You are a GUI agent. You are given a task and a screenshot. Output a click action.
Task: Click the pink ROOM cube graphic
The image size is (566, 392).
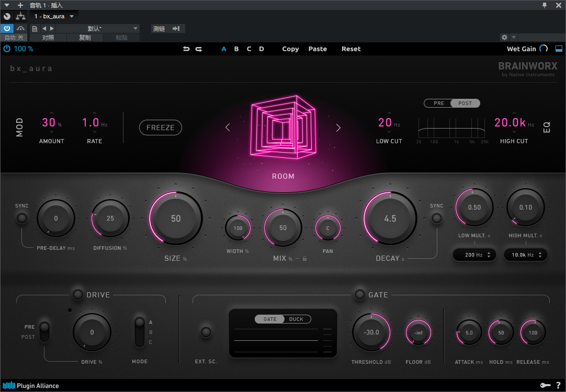[284, 127]
